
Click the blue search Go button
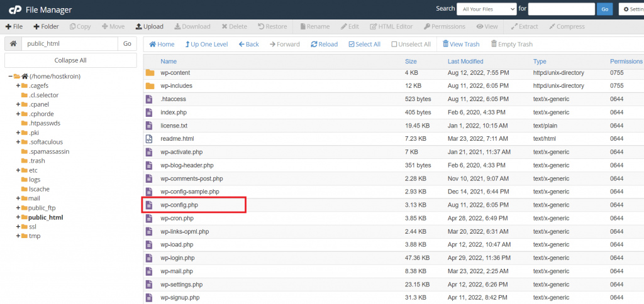click(x=604, y=9)
